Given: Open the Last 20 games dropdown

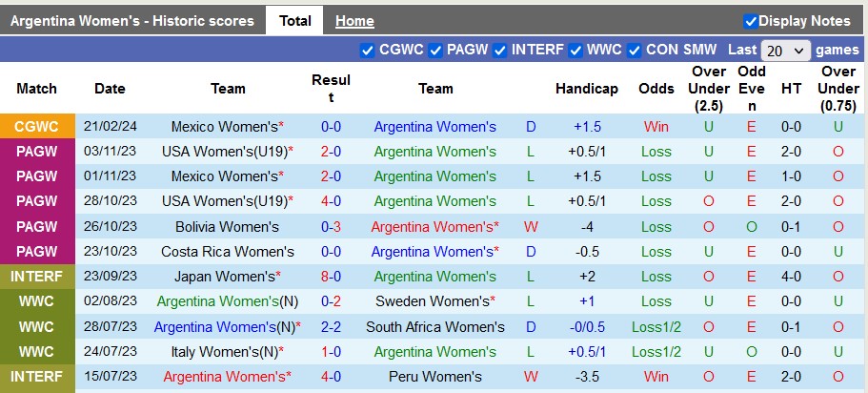Looking at the screenshot, I should (786, 51).
